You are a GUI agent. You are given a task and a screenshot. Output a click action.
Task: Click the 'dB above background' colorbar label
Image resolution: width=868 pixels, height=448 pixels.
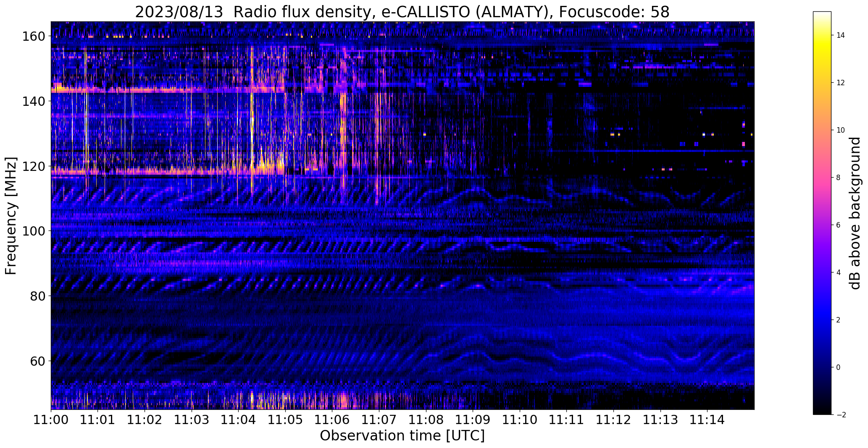coord(855,213)
